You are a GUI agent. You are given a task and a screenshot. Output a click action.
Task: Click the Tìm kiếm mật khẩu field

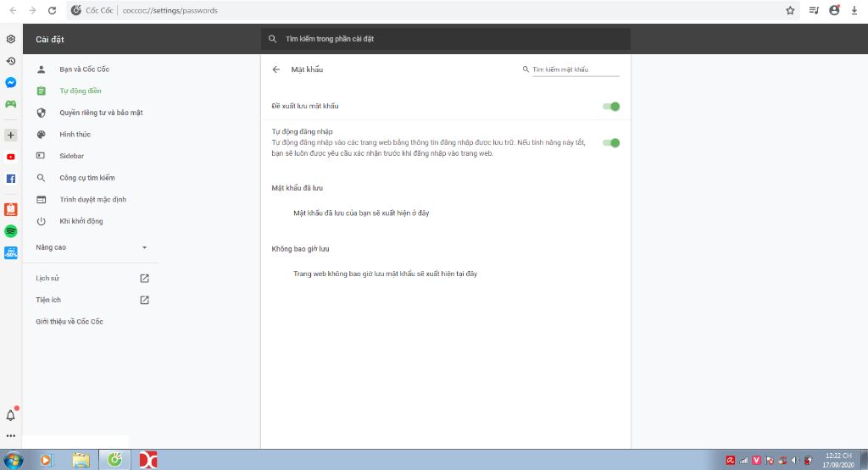point(576,69)
